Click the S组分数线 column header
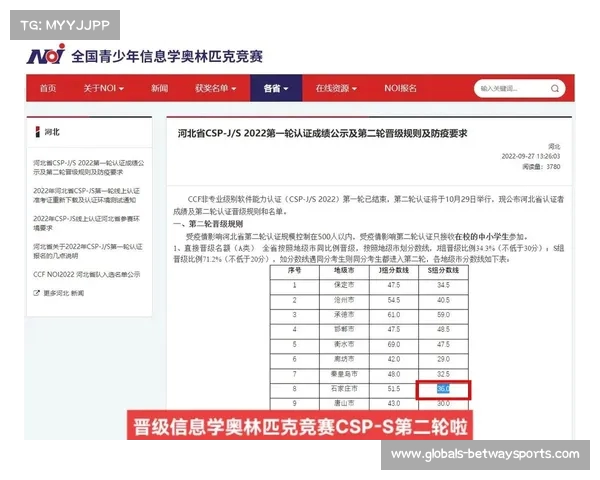The width and height of the screenshot is (600, 480). coord(443,270)
